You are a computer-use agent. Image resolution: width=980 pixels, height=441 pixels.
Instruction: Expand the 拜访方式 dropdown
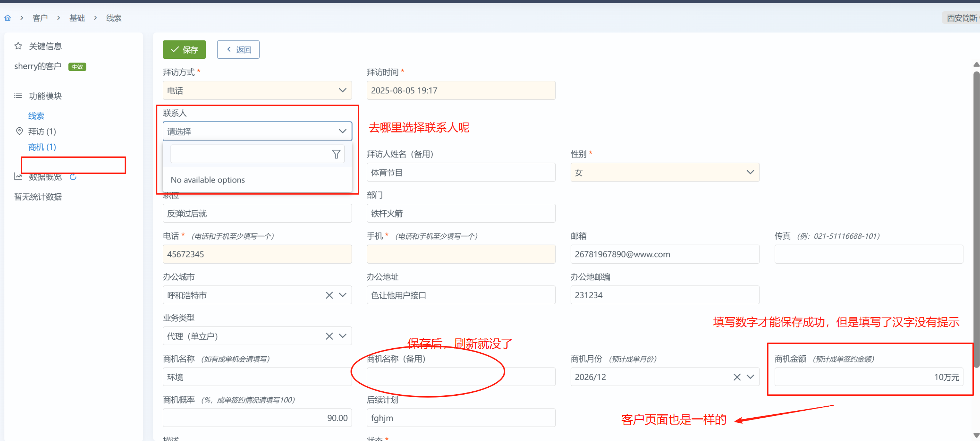(342, 90)
